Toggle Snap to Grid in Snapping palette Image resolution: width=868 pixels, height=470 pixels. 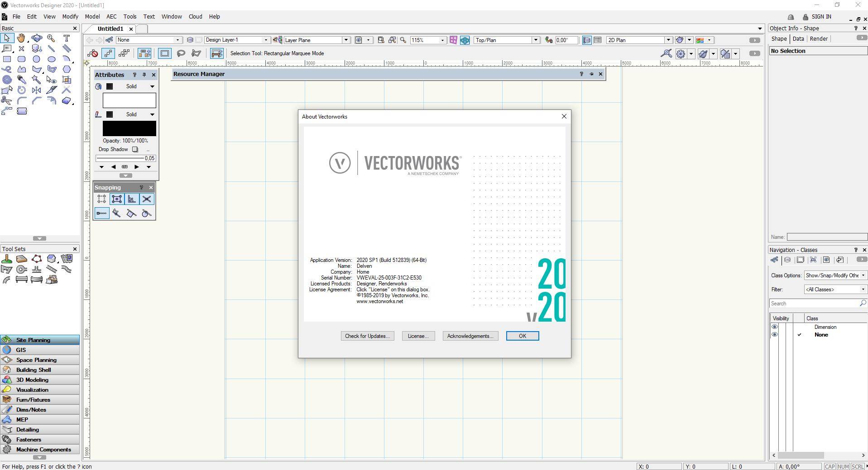click(101, 199)
